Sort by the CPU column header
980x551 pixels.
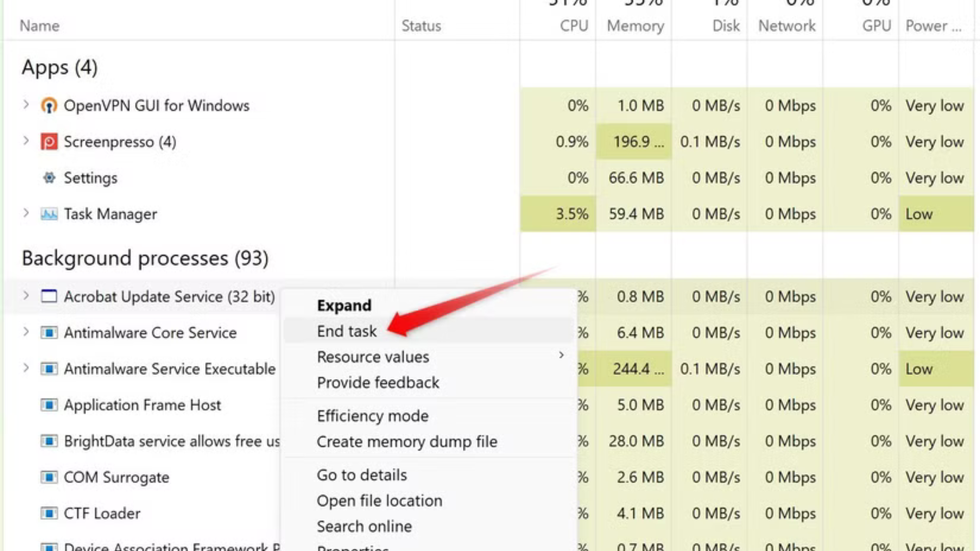point(574,26)
